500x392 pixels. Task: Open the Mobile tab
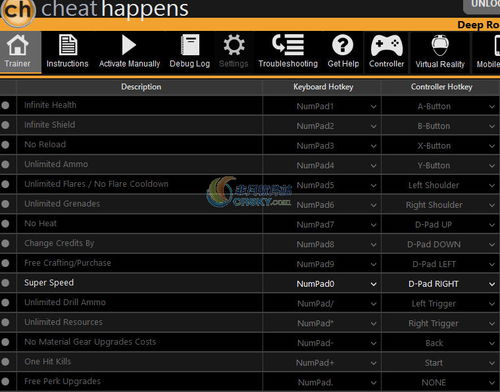click(x=487, y=52)
